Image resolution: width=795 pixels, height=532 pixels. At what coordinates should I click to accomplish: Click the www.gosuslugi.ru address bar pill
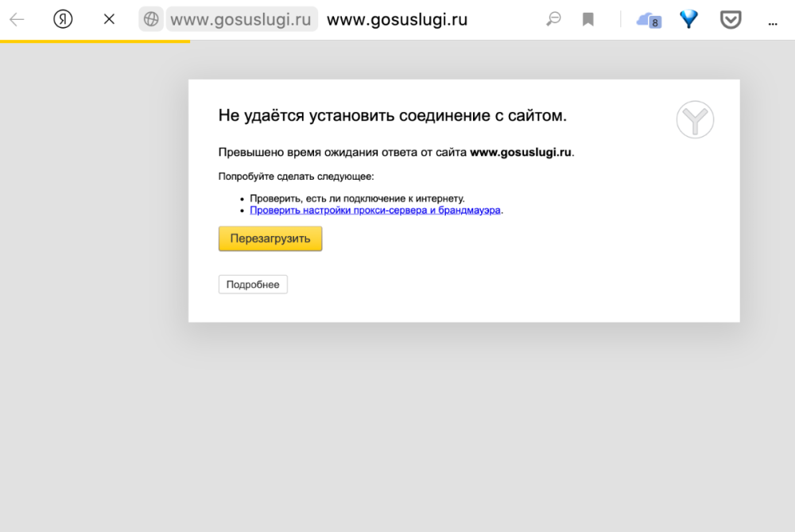(x=242, y=18)
